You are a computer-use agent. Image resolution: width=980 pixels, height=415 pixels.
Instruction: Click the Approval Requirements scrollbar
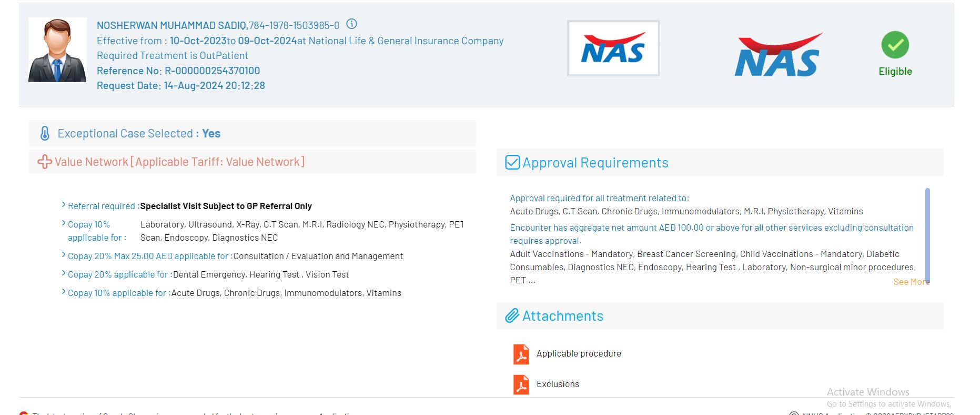[x=927, y=236]
